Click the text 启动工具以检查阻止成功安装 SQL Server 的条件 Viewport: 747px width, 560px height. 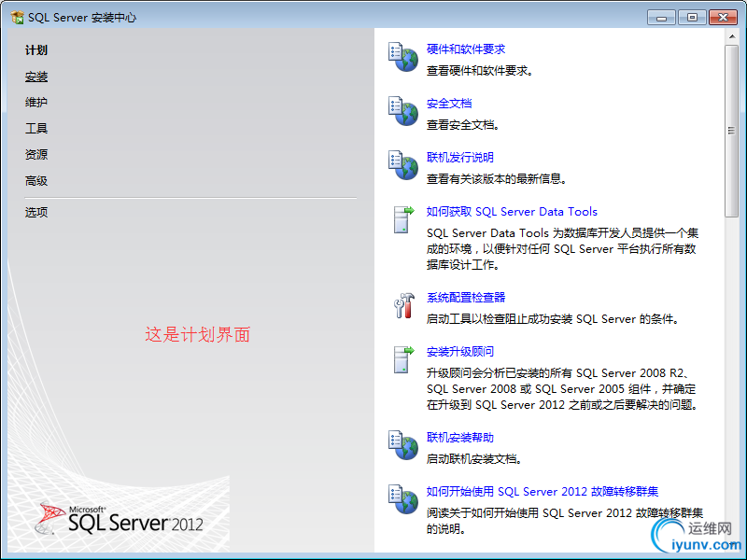(551, 319)
